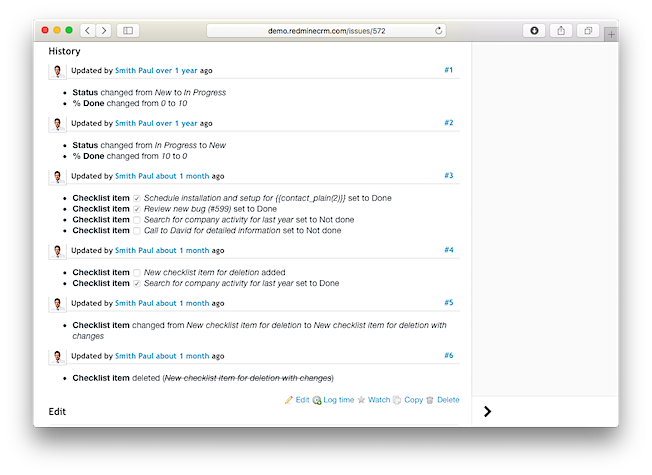Show all tabs overview icon
The width and height of the screenshot is (652, 475).
(588, 31)
